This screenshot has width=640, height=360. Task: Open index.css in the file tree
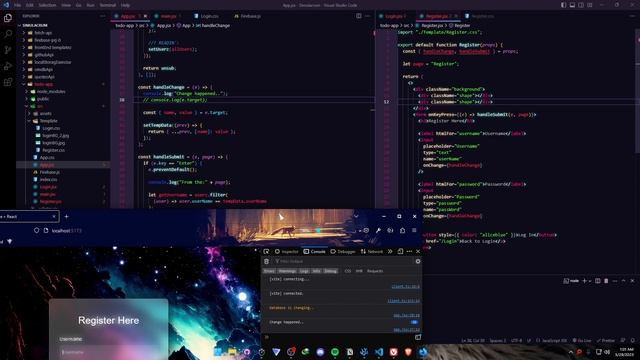pyautogui.click(x=63, y=180)
